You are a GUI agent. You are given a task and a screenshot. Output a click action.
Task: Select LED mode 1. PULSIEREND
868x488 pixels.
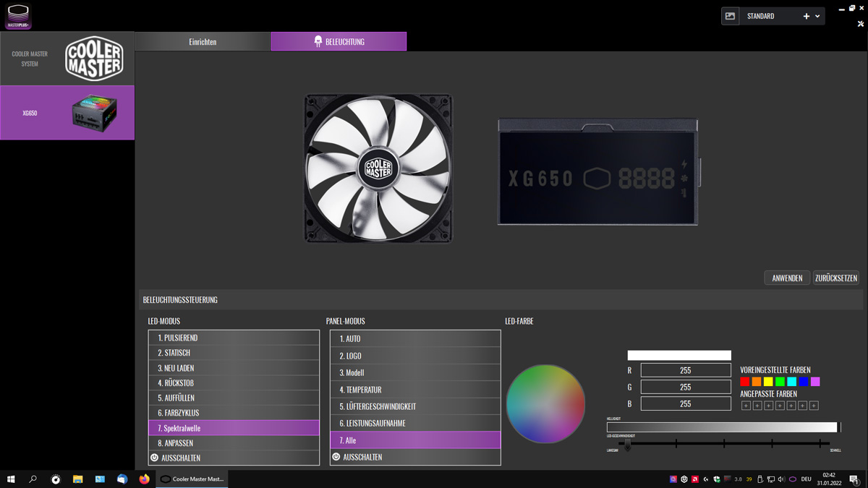click(234, 338)
